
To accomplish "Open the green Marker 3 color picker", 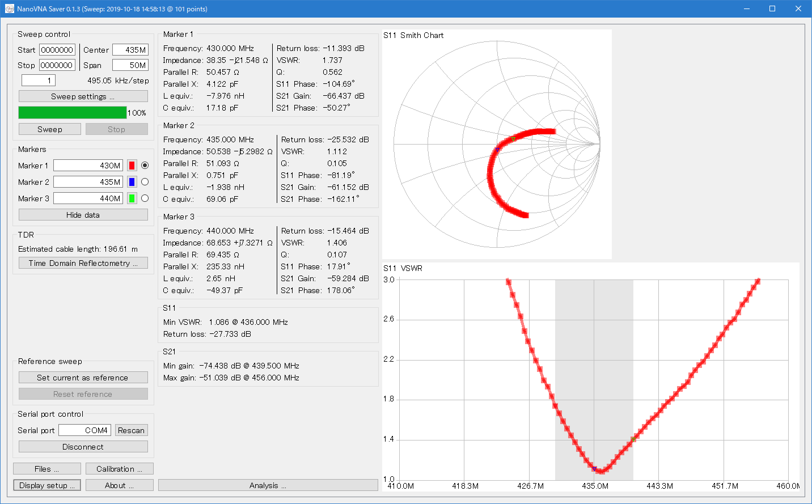I will [132, 198].
